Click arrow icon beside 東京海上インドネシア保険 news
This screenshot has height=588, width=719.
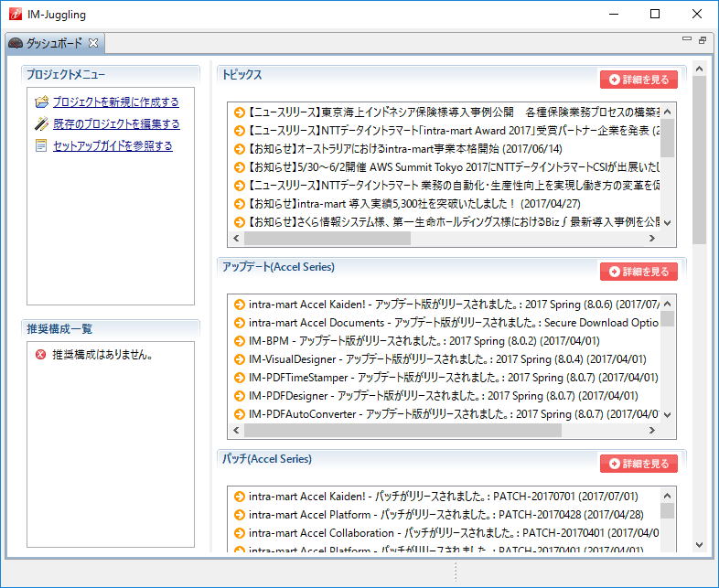tap(240, 112)
